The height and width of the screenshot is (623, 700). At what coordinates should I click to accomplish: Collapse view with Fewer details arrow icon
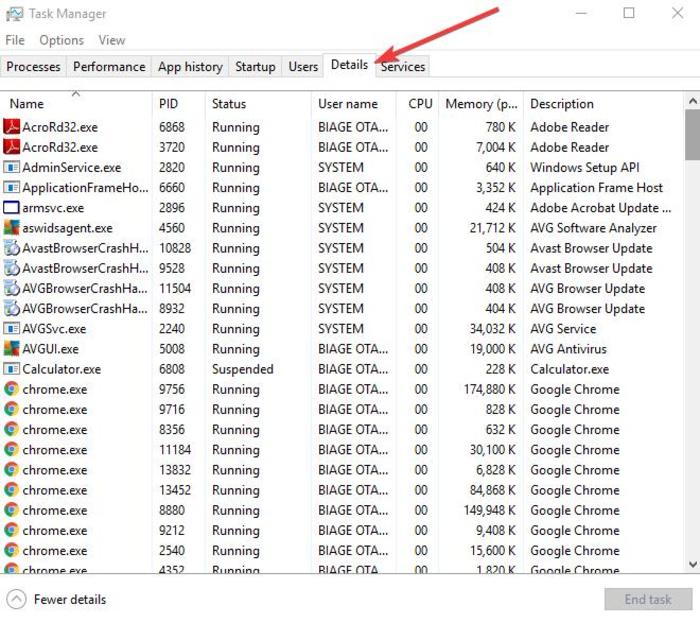(17, 599)
